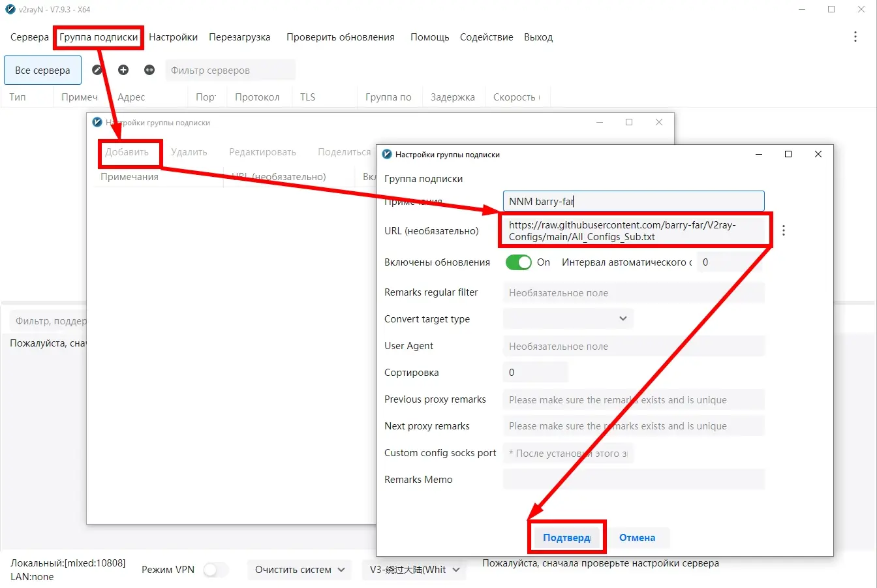The height and width of the screenshot is (588, 877).
Task: Click the pencil edit icon beside Все сервера
Action: click(x=97, y=70)
